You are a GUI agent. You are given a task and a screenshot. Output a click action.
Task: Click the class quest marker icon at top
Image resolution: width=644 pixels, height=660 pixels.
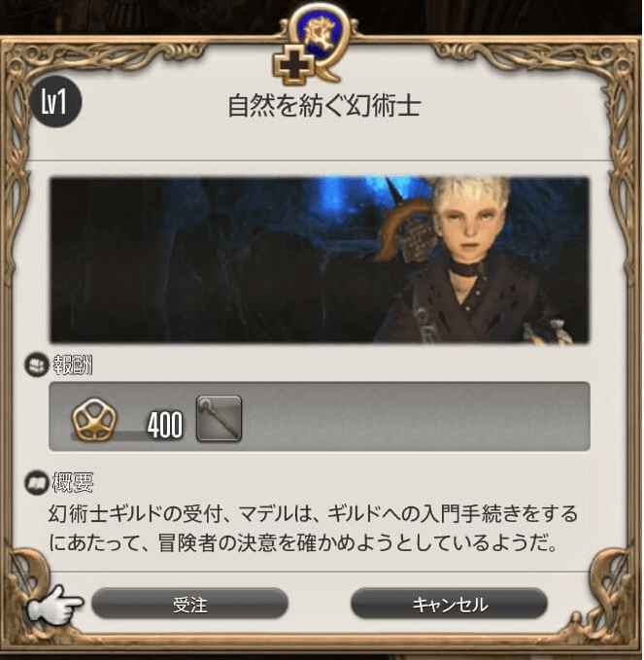[x=312, y=44]
